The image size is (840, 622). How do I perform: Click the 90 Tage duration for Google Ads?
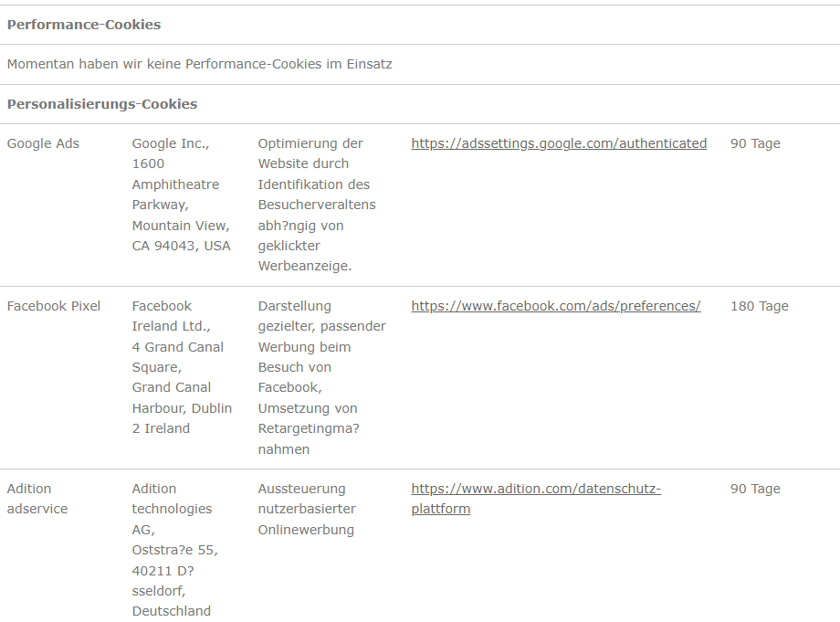(x=755, y=143)
